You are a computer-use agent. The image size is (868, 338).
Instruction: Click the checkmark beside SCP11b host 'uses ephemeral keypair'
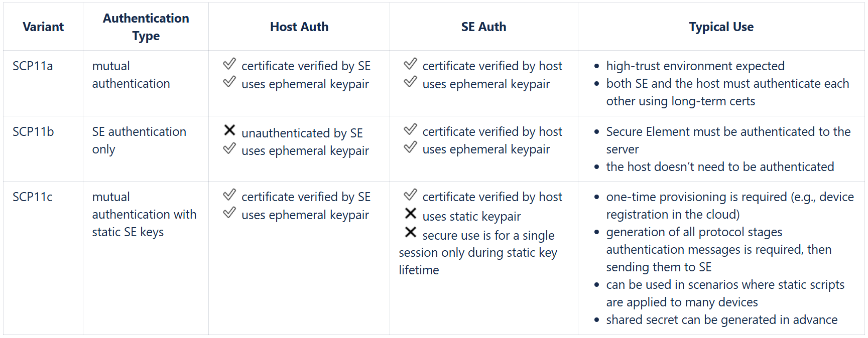(229, 148)
